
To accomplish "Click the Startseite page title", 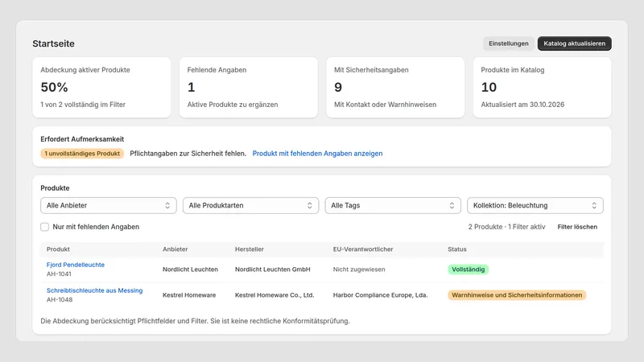I will (53, 43).
